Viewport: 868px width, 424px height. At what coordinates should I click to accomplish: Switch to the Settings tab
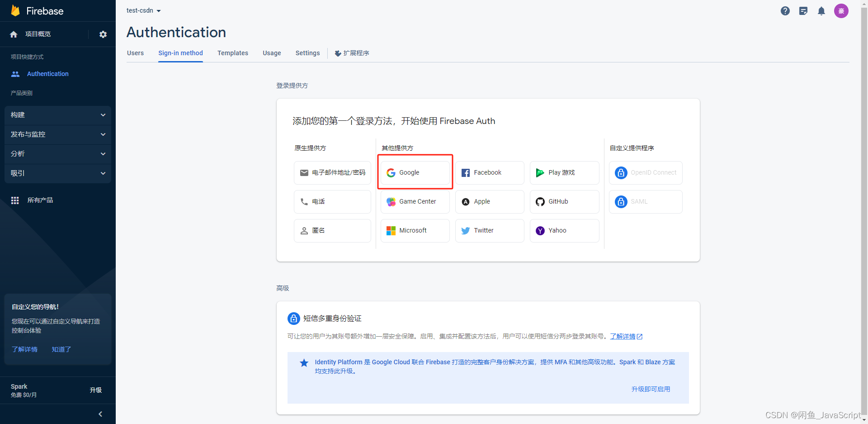(307, 53)
